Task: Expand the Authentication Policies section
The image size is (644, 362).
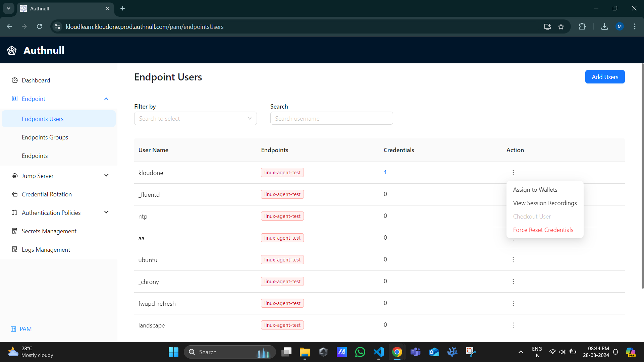Action: (106, 212)
